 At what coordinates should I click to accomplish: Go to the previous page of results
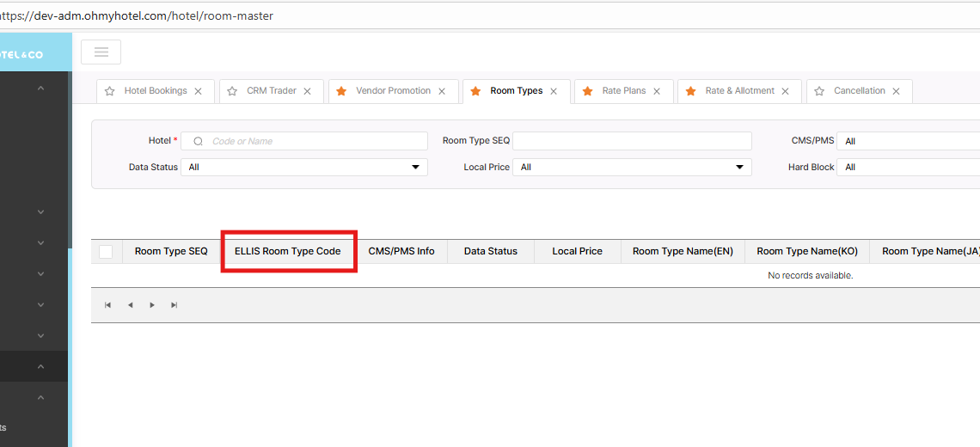coord(130,305)
